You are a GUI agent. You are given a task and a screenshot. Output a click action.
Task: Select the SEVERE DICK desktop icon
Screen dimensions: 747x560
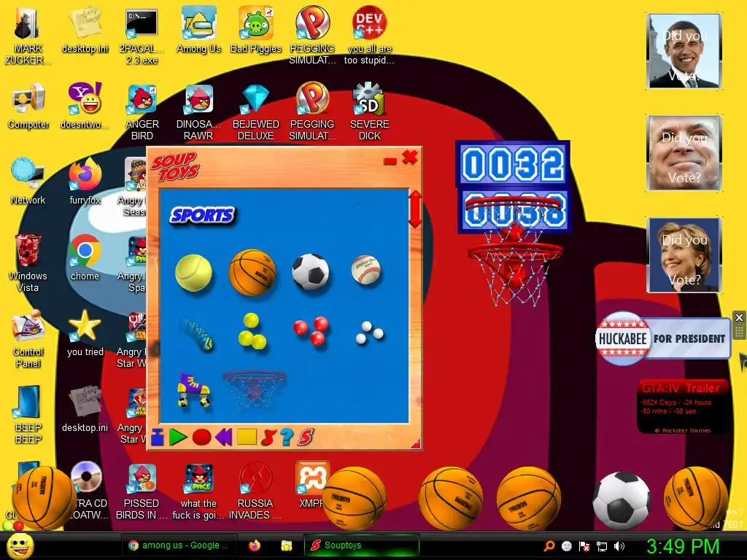pyautogui.click(x=369, y=112)
